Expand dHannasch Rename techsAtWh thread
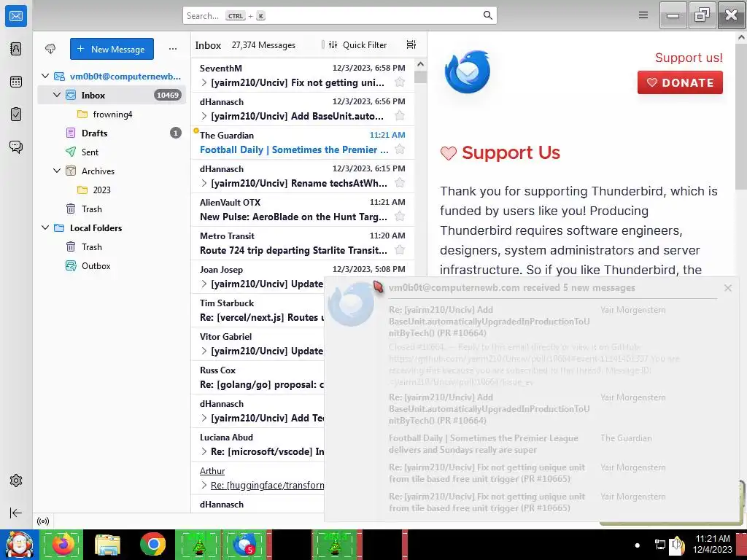747x560 pixels. click(204, 183)
